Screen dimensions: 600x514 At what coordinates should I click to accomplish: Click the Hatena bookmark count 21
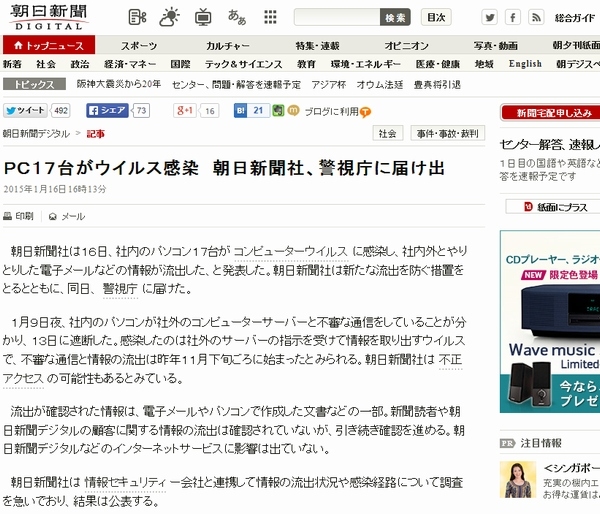pyautogui.click(x=258, y=111)
